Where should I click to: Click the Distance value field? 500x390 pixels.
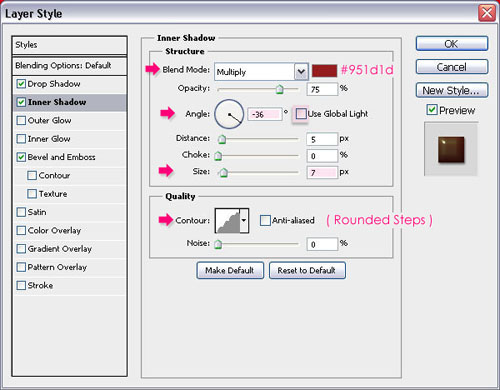[322, 139]
